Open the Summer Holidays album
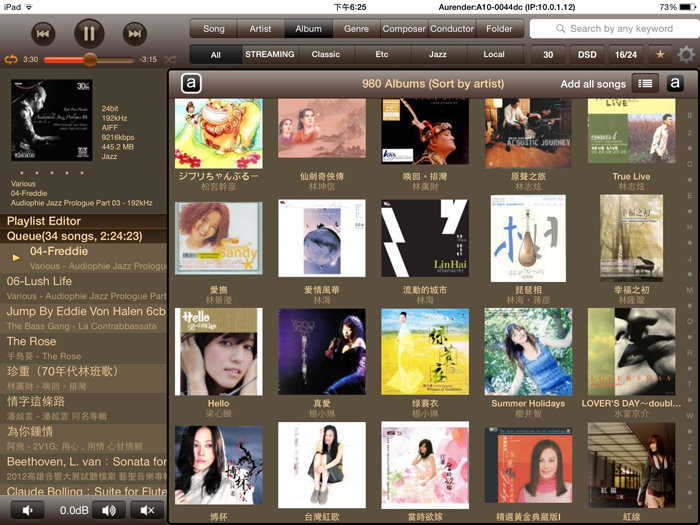This screenshot has width=700, height=525. [528, 352]
